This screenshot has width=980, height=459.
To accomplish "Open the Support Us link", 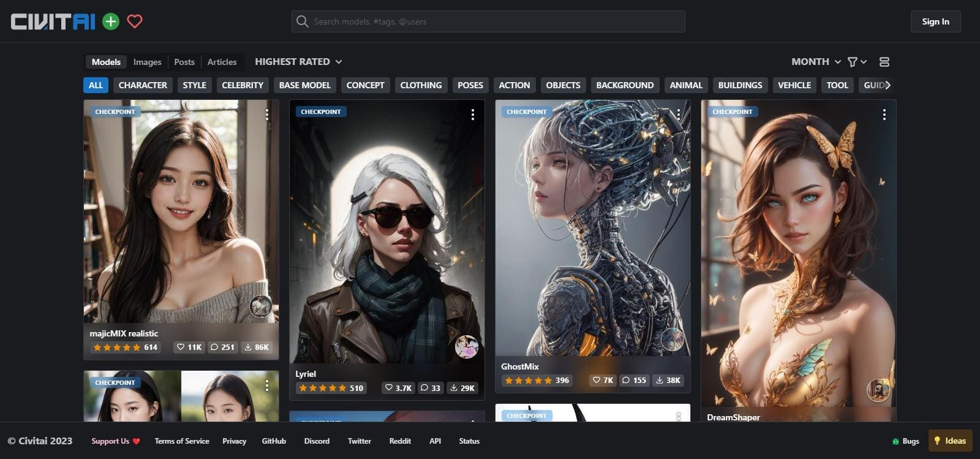I will click(116, 441).
